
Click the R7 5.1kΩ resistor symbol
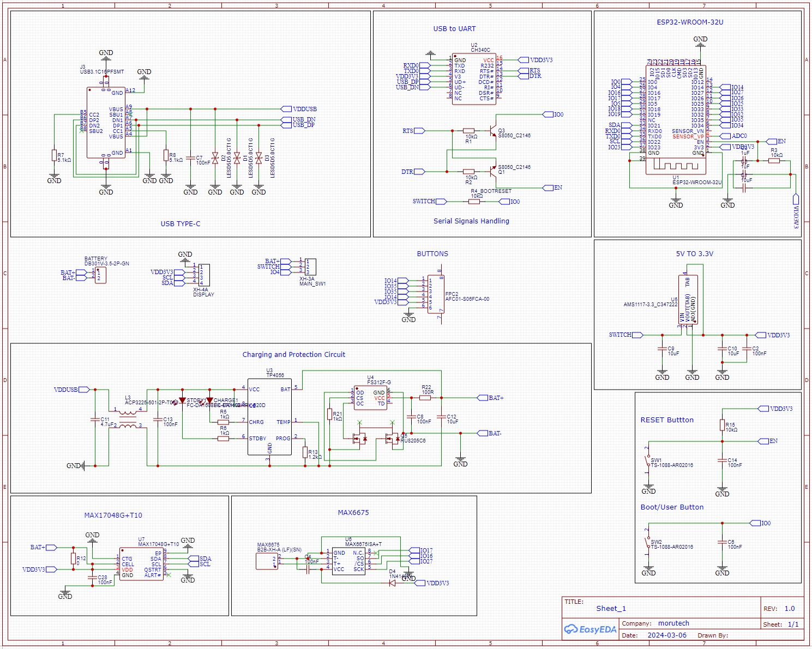coord(54,155)
